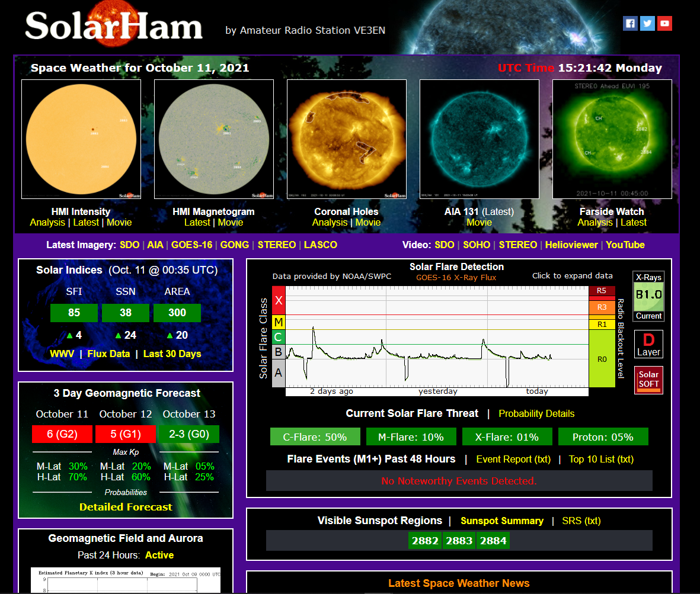Image resolution: width=700 pixels, height=594 pixels.
Task: Click the October 12 forecast 5 (G1)
Action: pos(126,434)
